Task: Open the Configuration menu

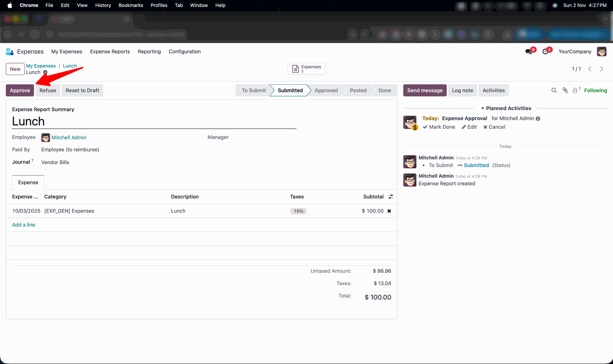Action: click(x=185, y=51)
